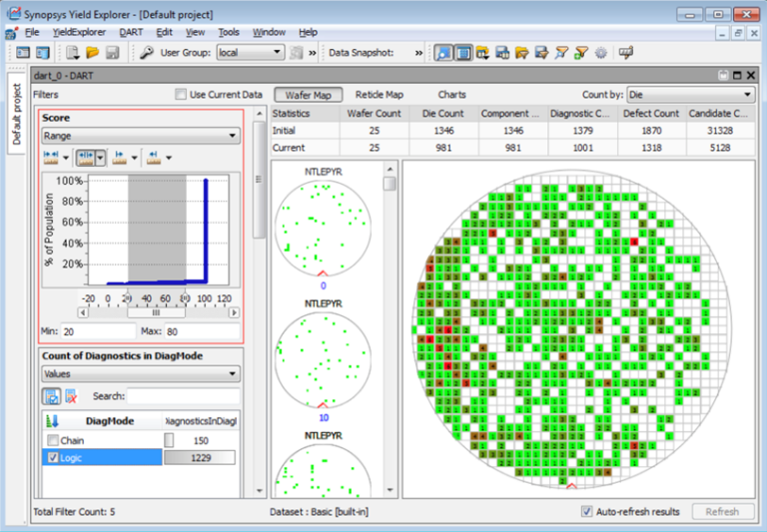Click the Wafer Map button

(309, 95)
